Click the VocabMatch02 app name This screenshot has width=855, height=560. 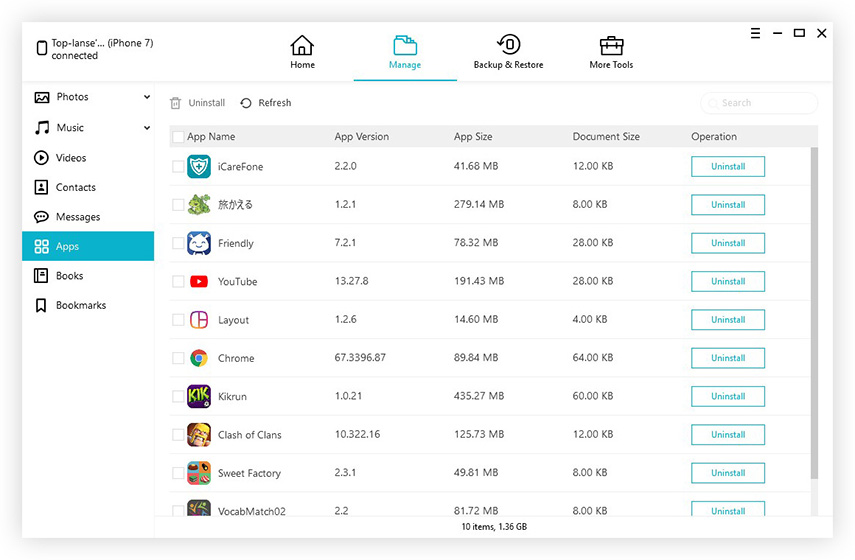pyautogui.click(x=251, y=511)
